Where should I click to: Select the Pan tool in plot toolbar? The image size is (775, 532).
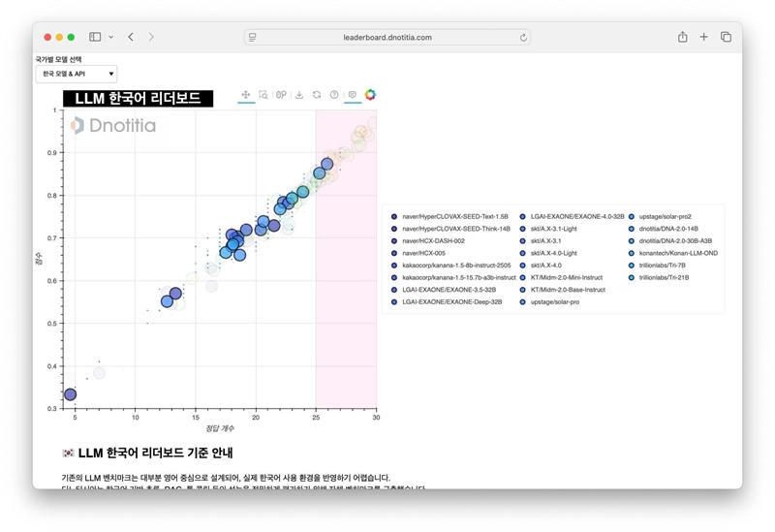[246, 94]
